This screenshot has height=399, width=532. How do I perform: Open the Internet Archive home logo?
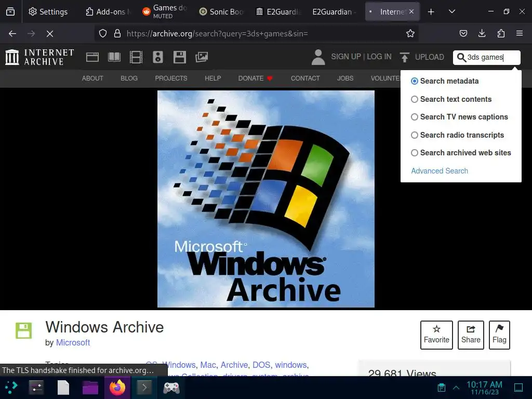click(39, 57)
